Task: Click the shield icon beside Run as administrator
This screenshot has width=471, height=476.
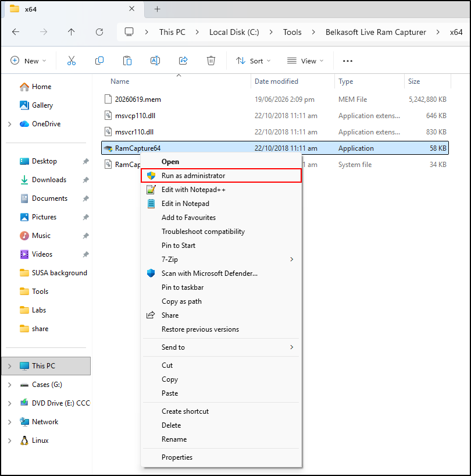Action: point(151,176)
